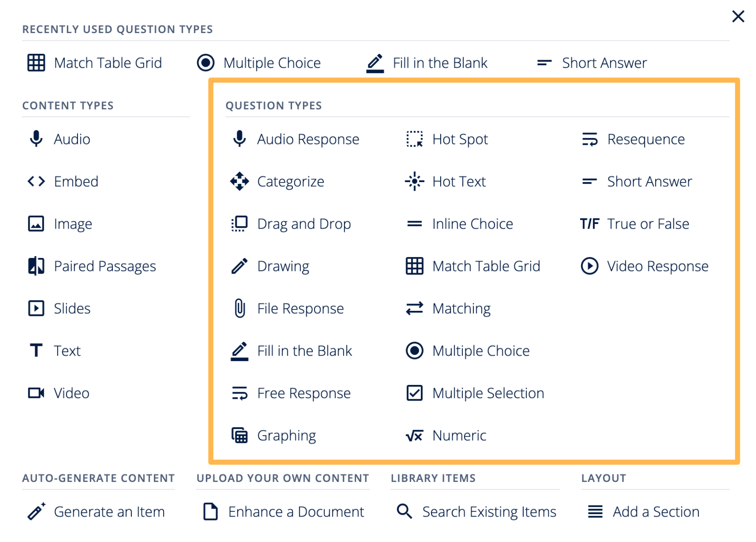Select the Categorize arrows icon
This screenshot has height=542, width=756.
click(x=239, y=181)
